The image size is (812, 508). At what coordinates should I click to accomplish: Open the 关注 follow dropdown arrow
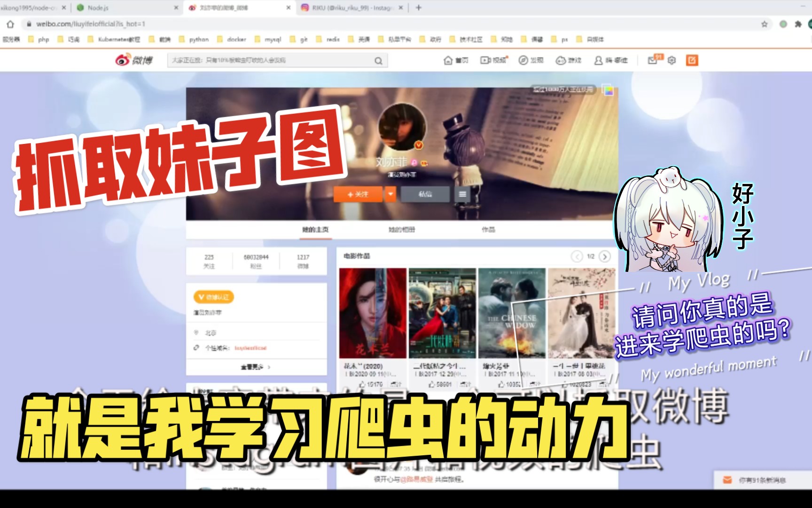coord(390,194)
